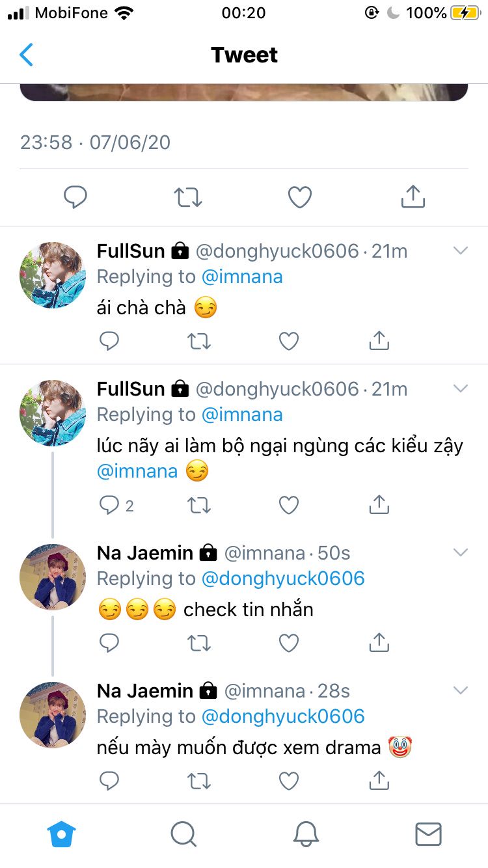Expand options chevron on "ái chà chà" reply
Screen dimensions: 488x868
point(461,251)
